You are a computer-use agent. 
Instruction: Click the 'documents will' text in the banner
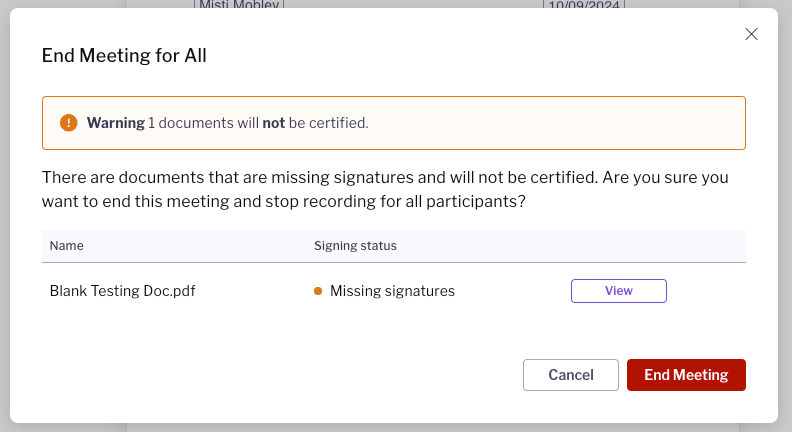[208, 123]
